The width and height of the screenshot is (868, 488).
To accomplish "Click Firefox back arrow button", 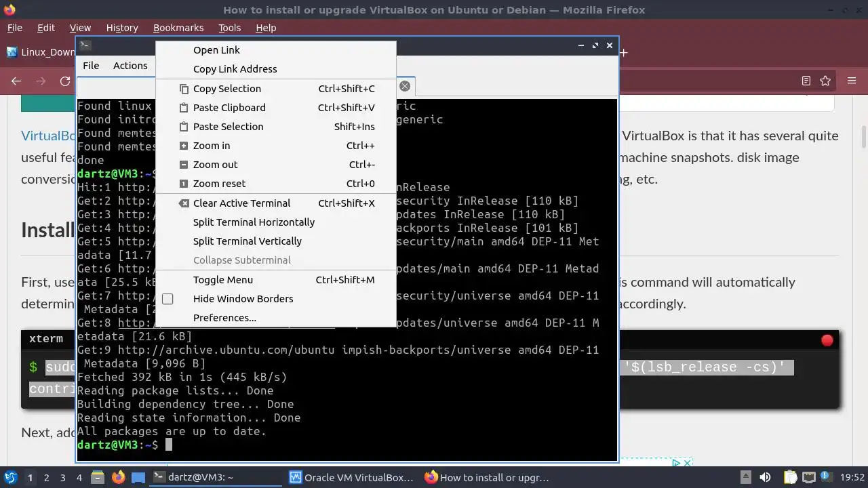I will click(x=16, y=81).
